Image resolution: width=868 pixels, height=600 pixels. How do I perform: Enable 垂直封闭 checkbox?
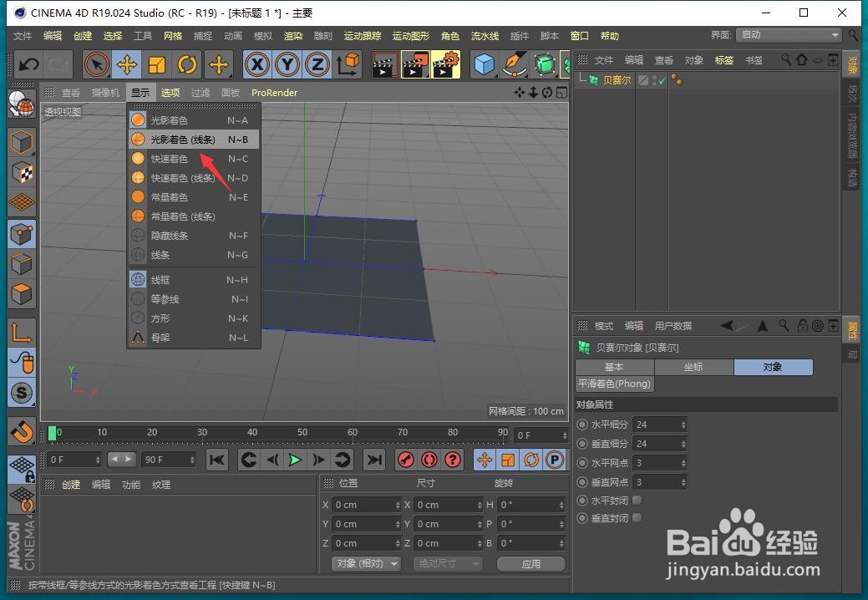[637, 518]
